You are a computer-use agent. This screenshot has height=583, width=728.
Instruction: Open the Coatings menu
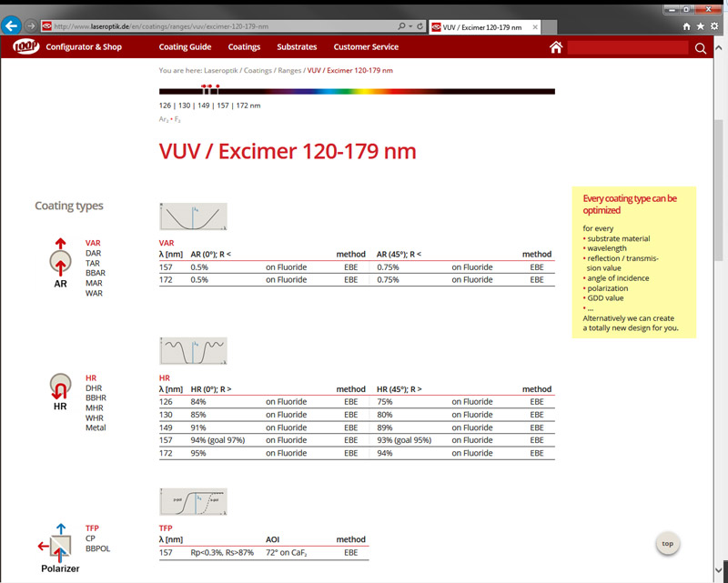coord(244,47)
